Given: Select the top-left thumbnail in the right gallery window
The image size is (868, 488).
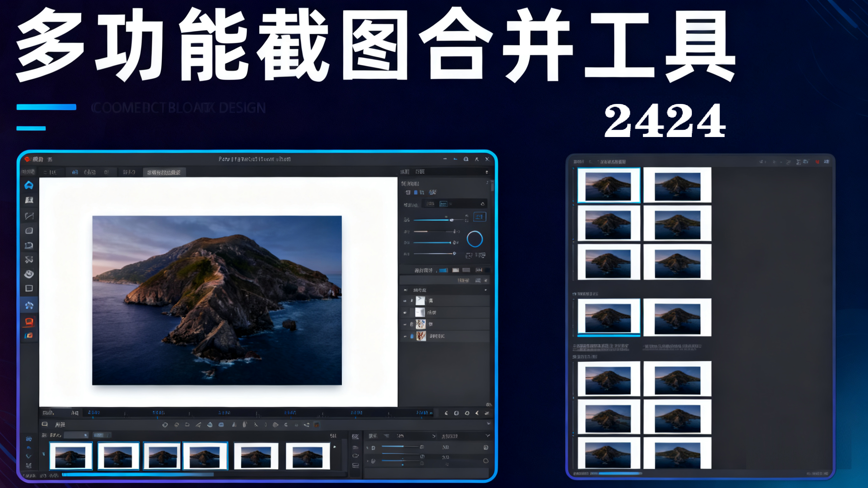Looking at the screenshot, I should [608, 185].
